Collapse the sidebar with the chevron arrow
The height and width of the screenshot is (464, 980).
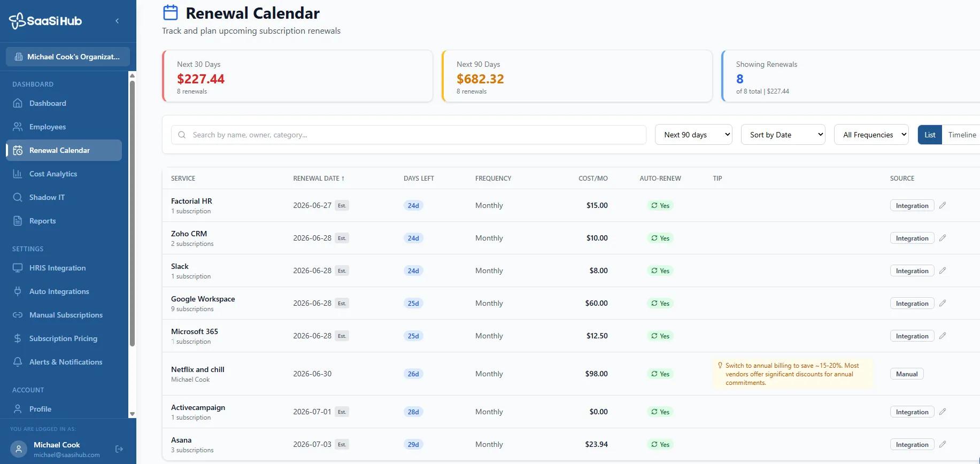pyautogui.click(x=117, y=21)
